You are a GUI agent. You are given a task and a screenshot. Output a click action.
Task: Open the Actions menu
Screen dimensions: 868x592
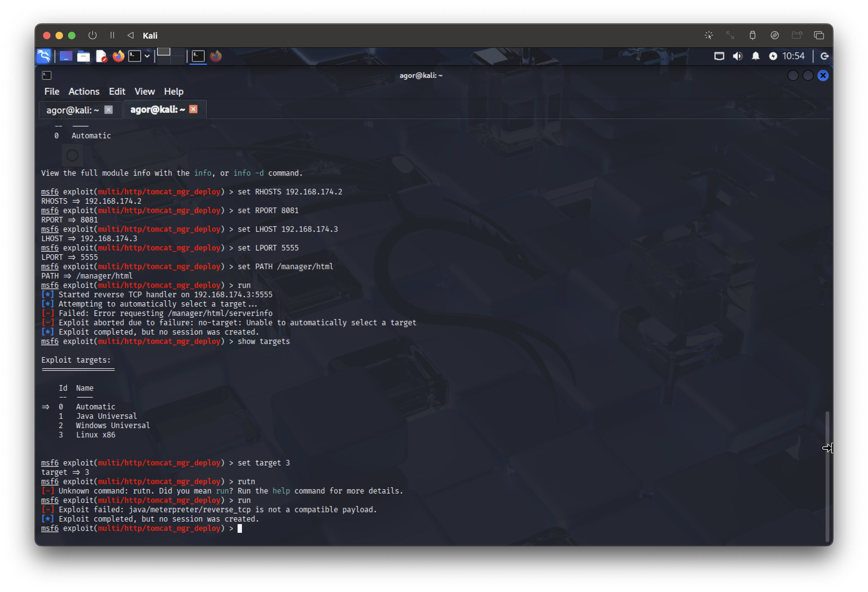84,92
